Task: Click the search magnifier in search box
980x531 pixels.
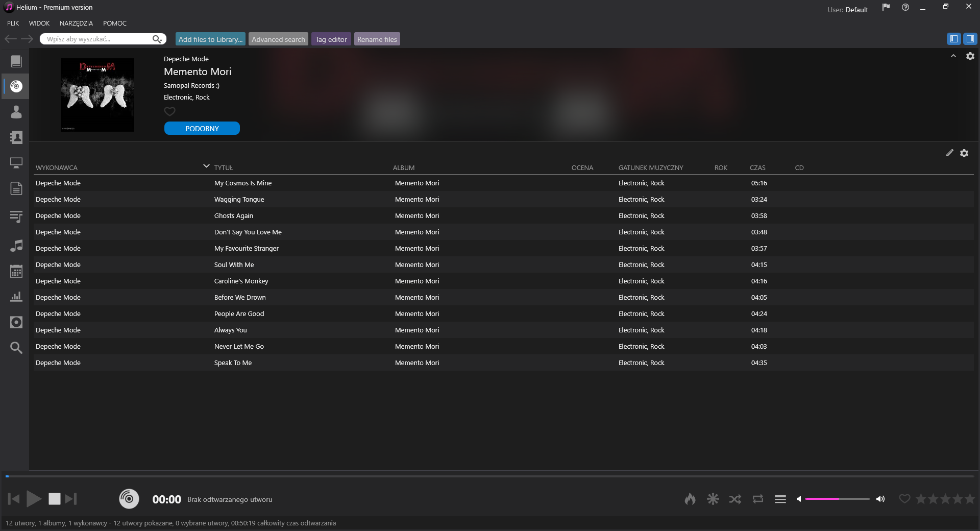Action: (x=157, y=39)
